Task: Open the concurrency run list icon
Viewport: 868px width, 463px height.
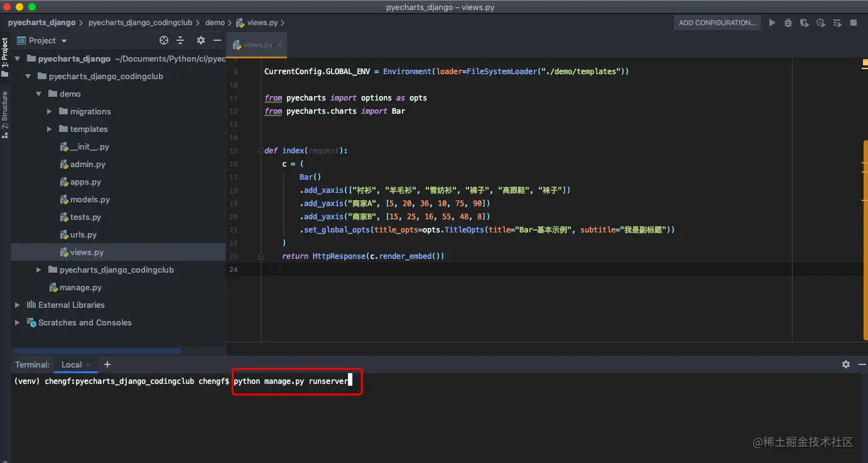Action: [837, 23]
